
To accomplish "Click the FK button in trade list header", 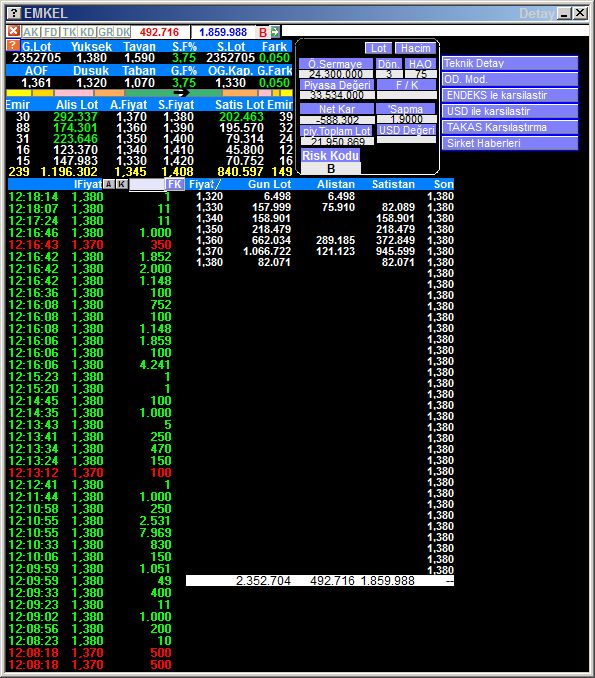I will coord(175,184).
